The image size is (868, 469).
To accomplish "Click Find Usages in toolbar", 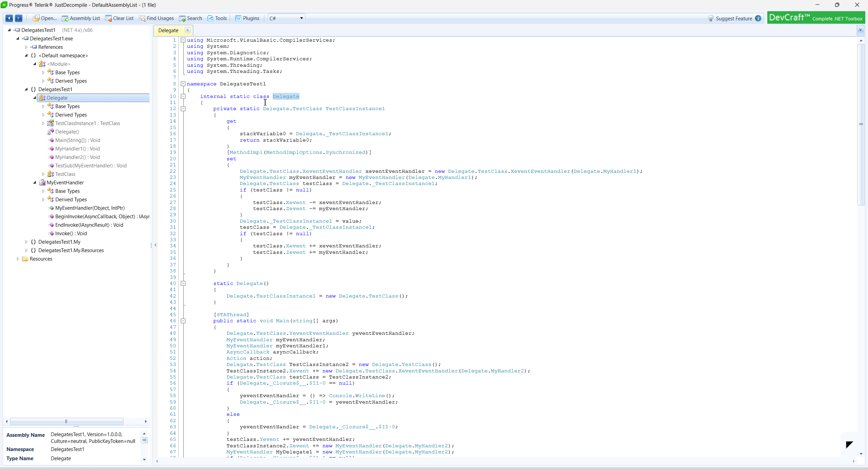I will [x=156, y=18].
